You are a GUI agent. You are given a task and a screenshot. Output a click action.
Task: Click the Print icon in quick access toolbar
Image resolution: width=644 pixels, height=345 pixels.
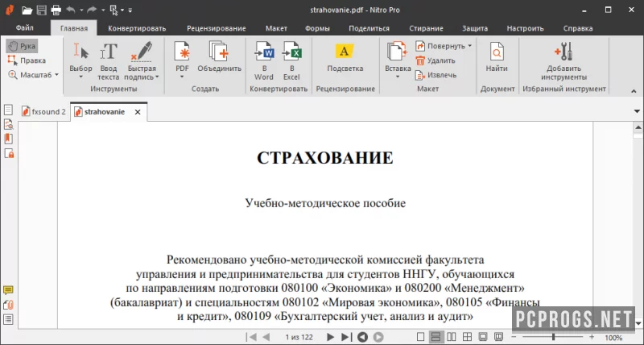(56, 10)
